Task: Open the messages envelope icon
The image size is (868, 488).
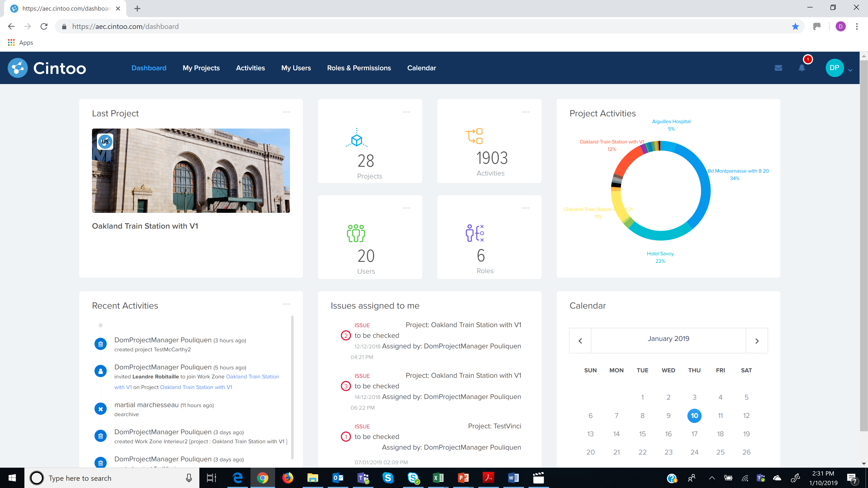Action: point(778,68)
